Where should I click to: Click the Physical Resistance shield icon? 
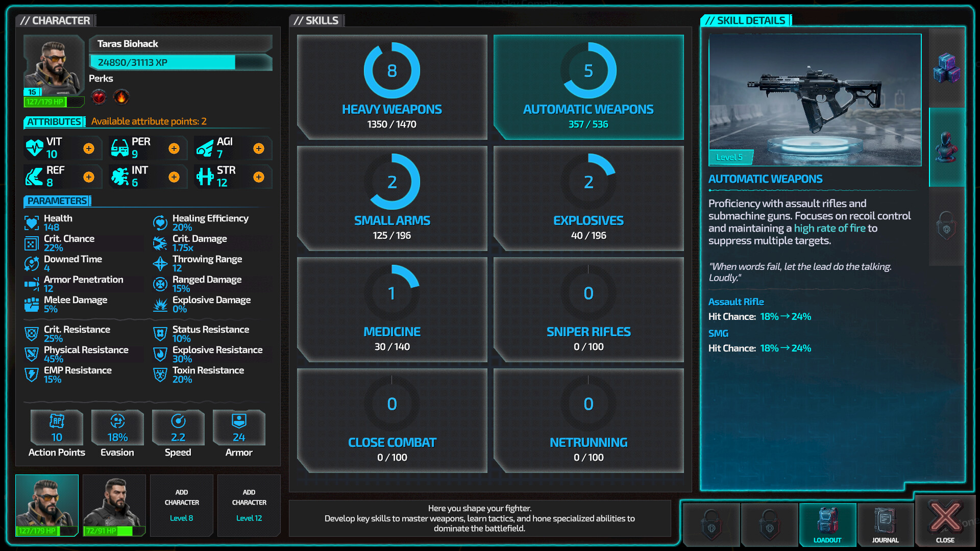(x=32, y=355)
